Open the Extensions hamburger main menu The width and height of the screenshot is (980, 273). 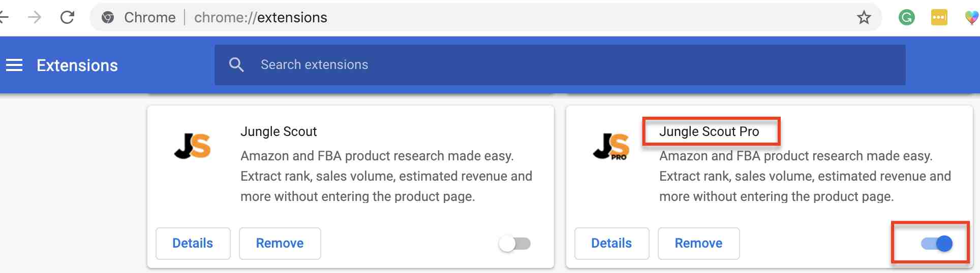coord(14,65)
